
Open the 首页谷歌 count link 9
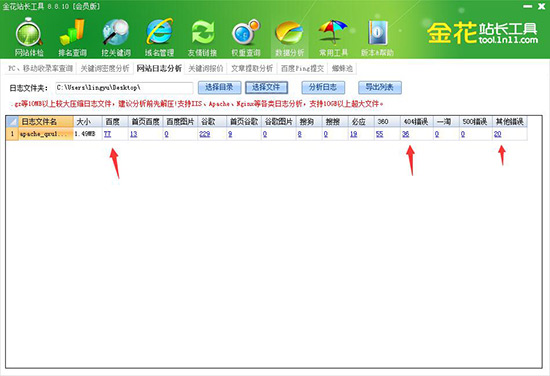pyautogui.click(x=230, y=134)
